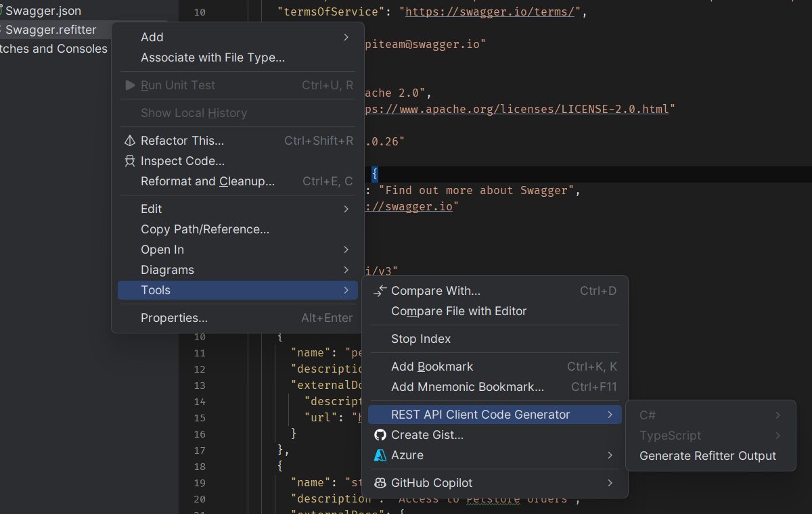Image resolution: width=812 pixels, height=514 pixels.
Task: Choose Add Bookmark entry
Action: [x=495, y=367]
